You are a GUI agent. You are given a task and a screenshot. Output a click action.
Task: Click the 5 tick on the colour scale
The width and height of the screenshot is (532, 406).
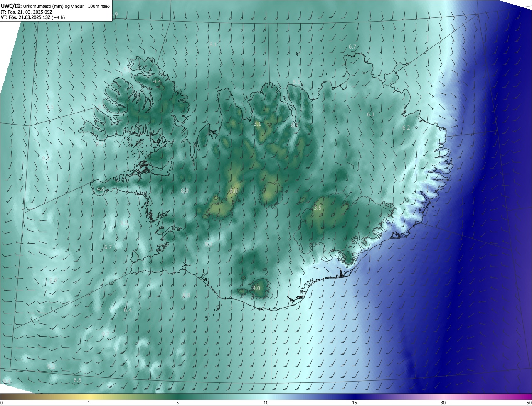click(177, 403)
